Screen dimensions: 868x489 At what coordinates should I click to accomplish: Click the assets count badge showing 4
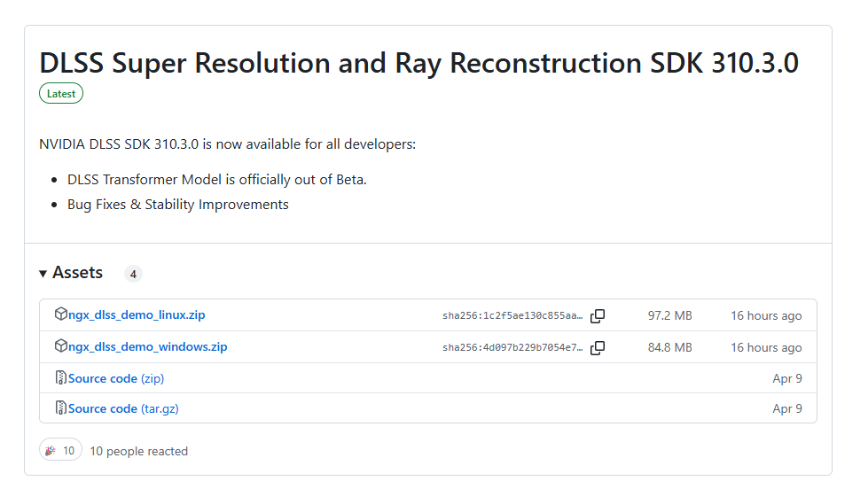click(133, 274)
